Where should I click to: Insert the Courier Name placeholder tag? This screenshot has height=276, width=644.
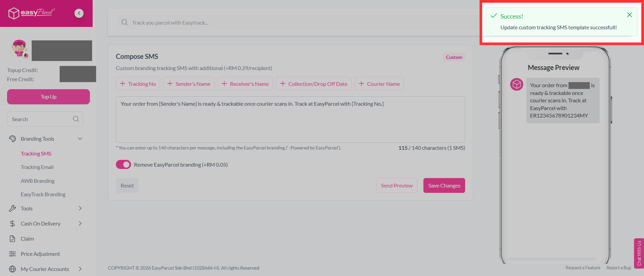tap(379, 84)
